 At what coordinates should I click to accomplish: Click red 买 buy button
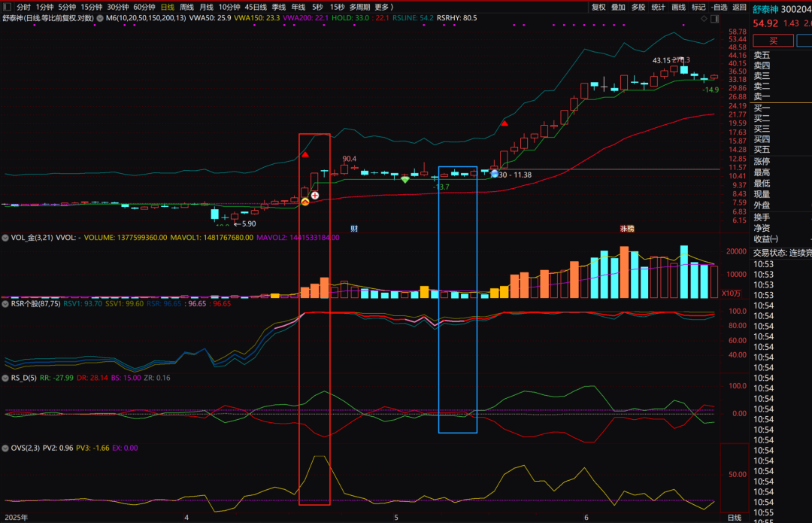(x=773, y=41)
